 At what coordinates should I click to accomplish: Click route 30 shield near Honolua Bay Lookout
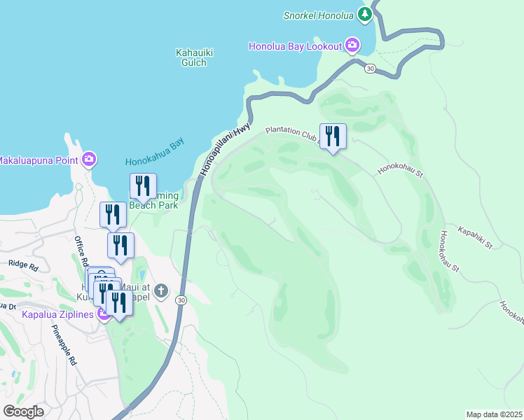point(370,69)
